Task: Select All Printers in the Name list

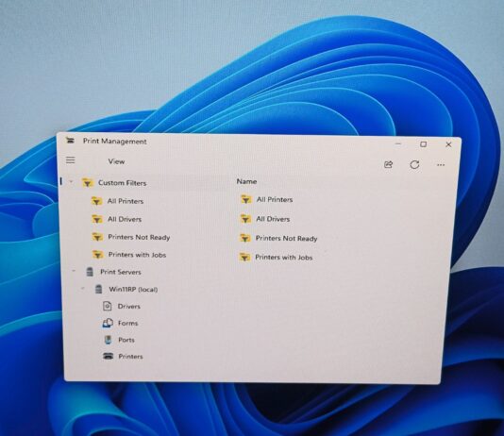Action: [x=275, y=199]
